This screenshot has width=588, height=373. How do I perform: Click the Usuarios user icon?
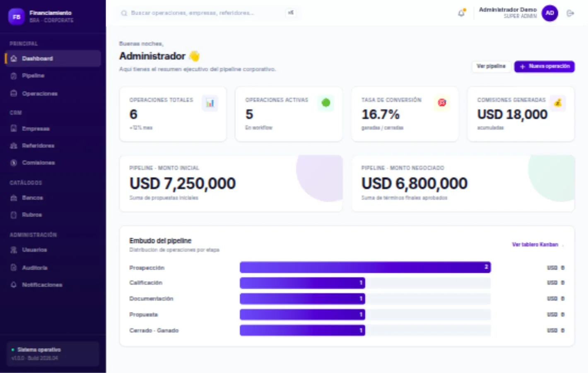pos(14,250)
